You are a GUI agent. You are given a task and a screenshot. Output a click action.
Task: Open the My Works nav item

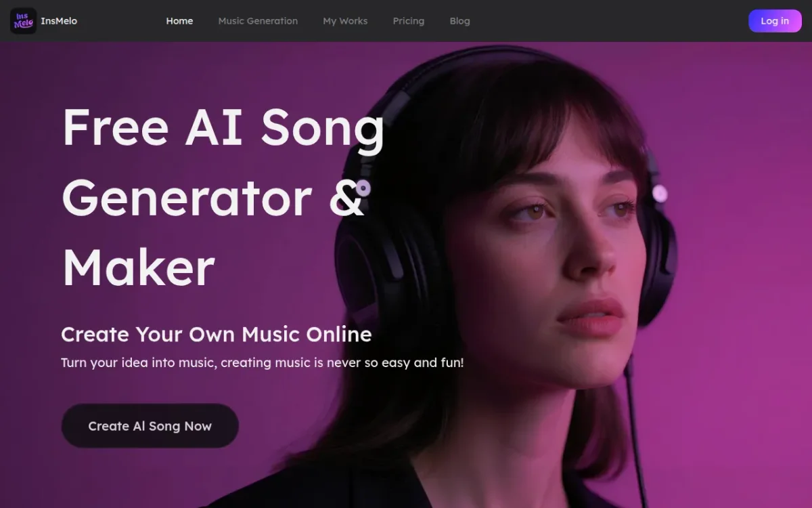coord(345,21)
